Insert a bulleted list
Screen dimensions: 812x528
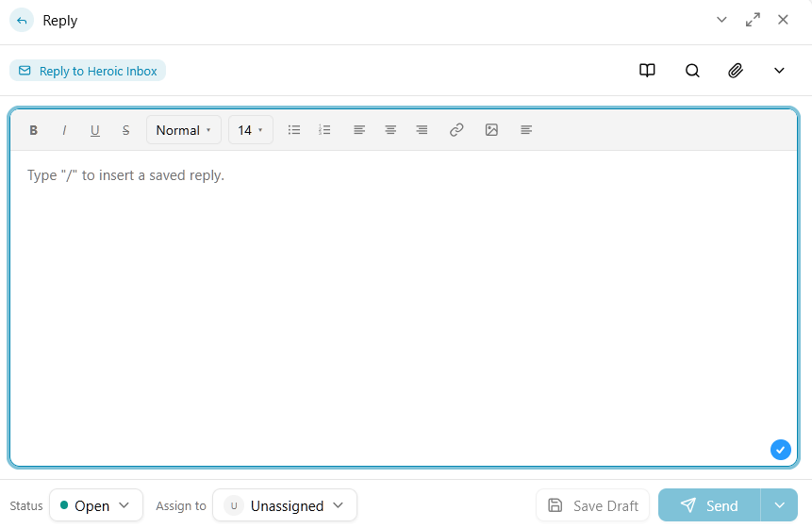coord(294,130)
